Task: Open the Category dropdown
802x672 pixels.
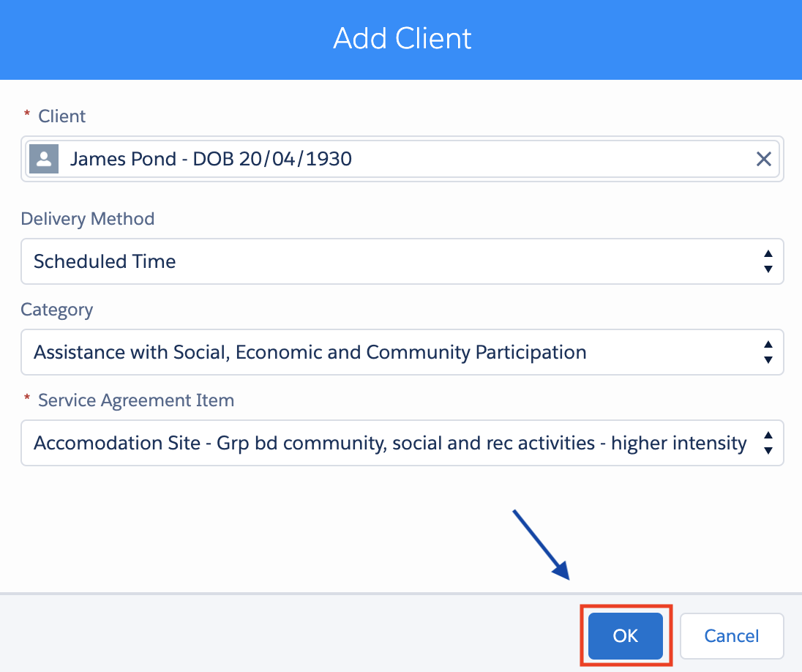Action: (x=402, y=352)
